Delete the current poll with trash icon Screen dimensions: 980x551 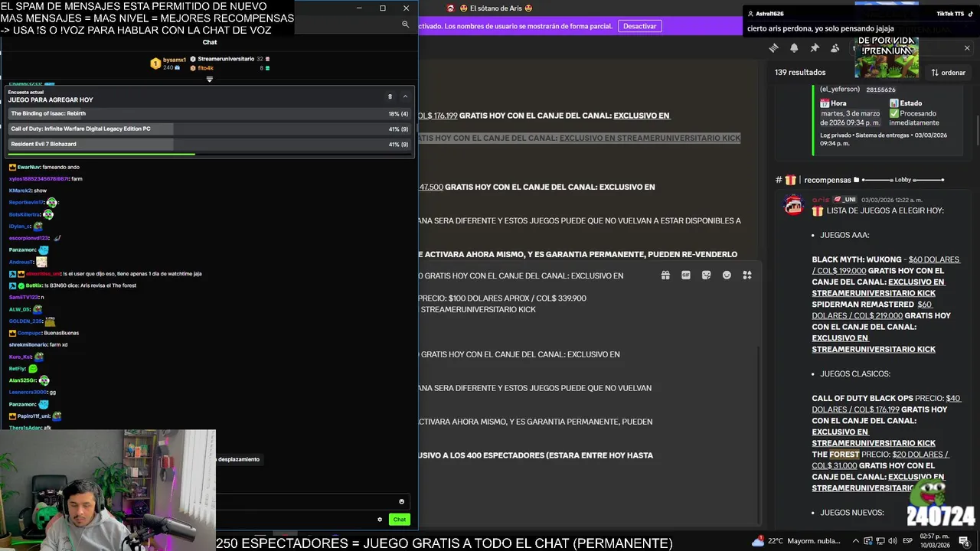coord(390,96)
